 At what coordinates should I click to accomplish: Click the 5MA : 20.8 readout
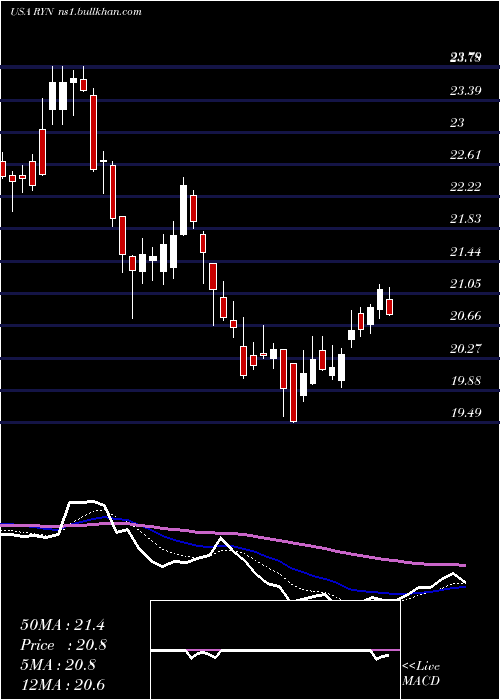(58, 665)
